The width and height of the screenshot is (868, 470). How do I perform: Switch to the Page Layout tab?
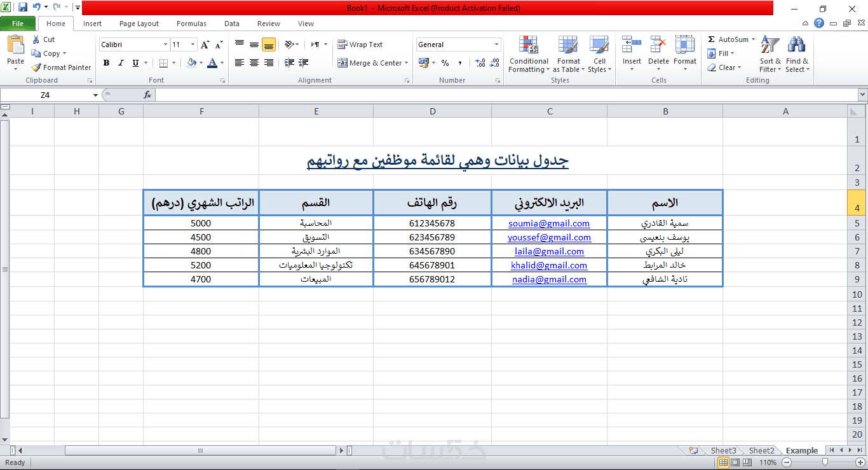[x=139, y=24]
